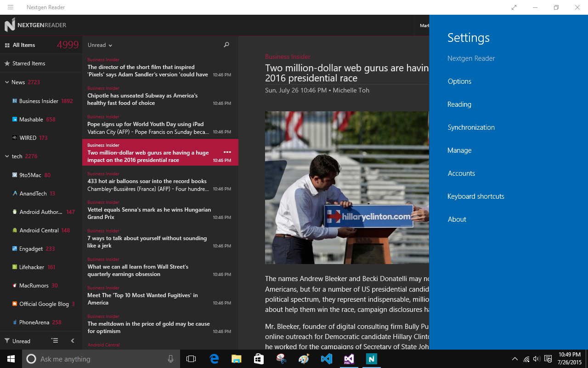Click the PhoneArena feed icon
This screenshot has width=588, height=368.
click(15, 322)
